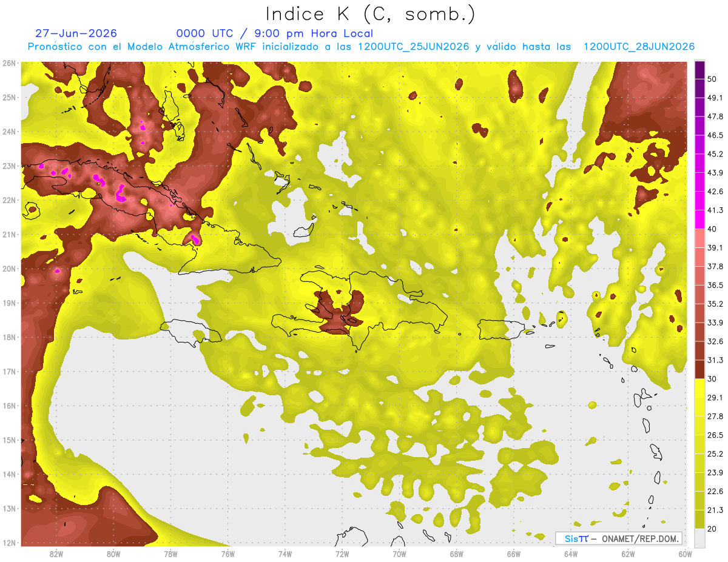Click the longitude axis label '78W'
The image size is (728, 562).
170,554
